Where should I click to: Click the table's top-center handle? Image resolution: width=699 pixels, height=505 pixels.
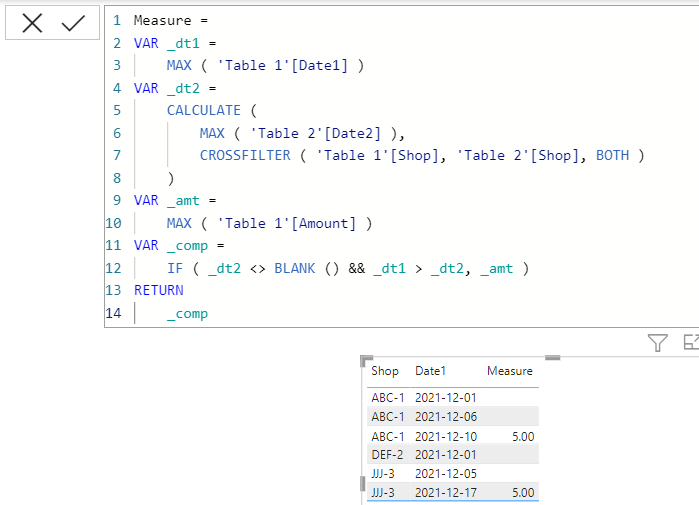(552, 357)
